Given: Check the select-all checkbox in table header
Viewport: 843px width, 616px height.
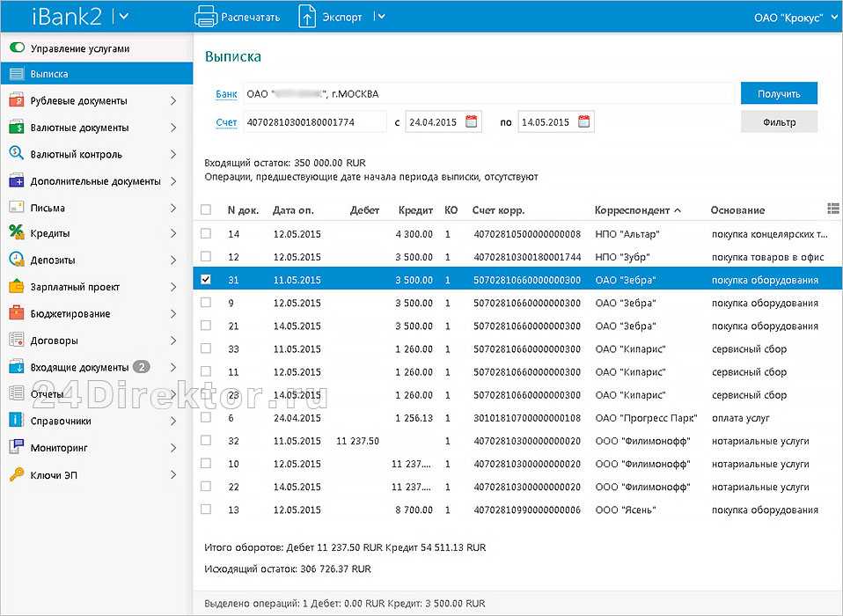Looking at the screenshot, I should tap(206, 210).
